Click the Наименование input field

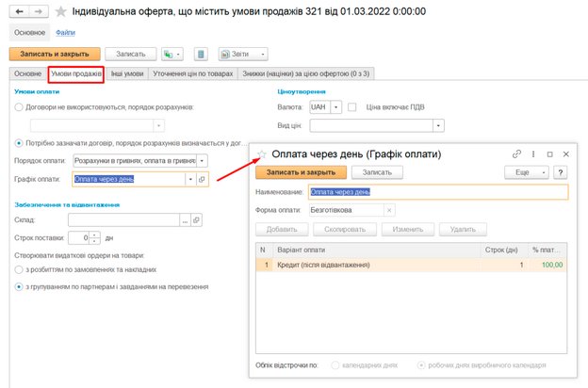[438, 191]
